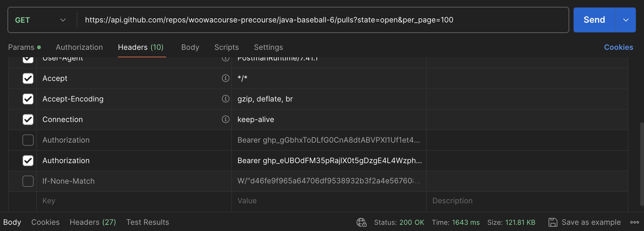Open the GET method dropdown
The width and height of the screenshot is (644, 231).
tap(41, 20)
